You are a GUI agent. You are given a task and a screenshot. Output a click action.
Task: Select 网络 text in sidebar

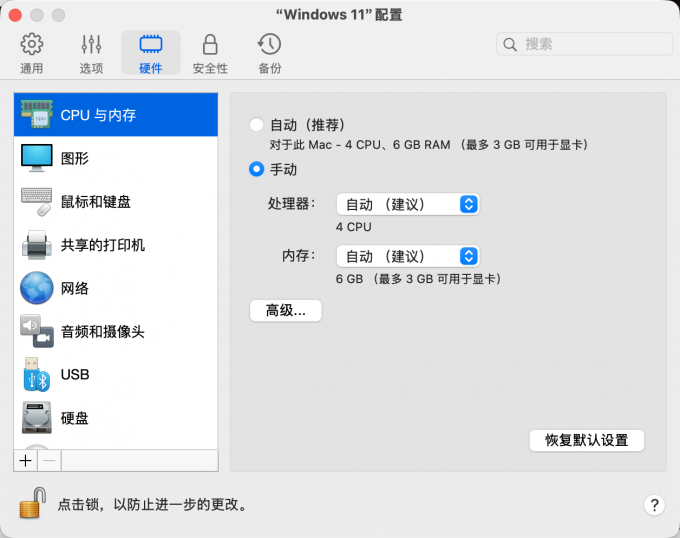coord(75,288)
